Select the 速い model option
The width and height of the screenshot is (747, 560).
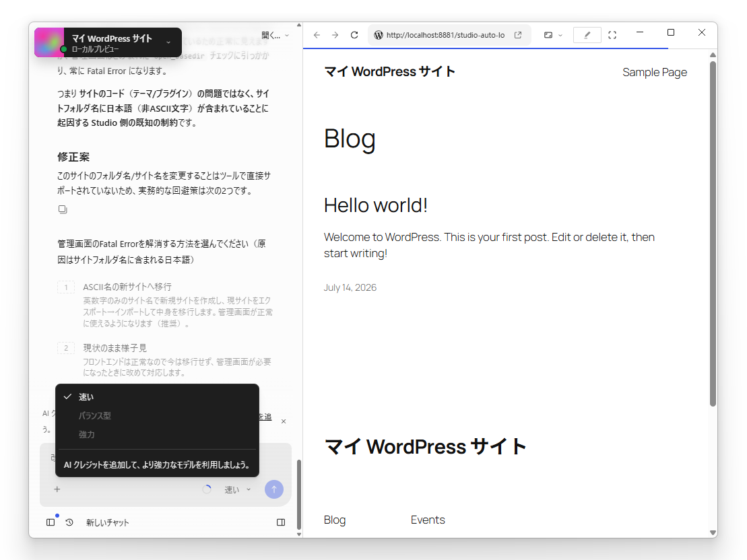(x=157, y=396)
